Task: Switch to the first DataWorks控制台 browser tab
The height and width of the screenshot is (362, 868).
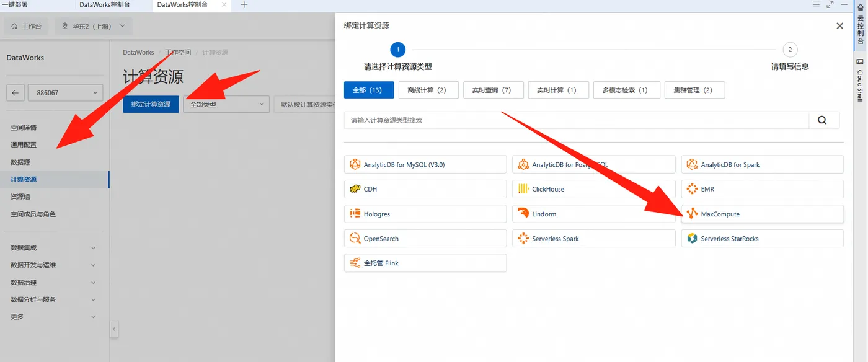Action: (x=114, y=5)
